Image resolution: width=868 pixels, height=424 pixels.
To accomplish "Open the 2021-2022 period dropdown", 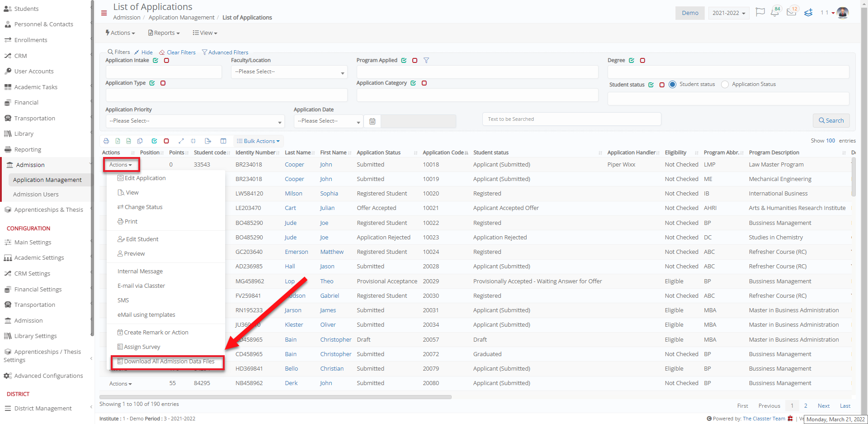I will click(729, 13).
